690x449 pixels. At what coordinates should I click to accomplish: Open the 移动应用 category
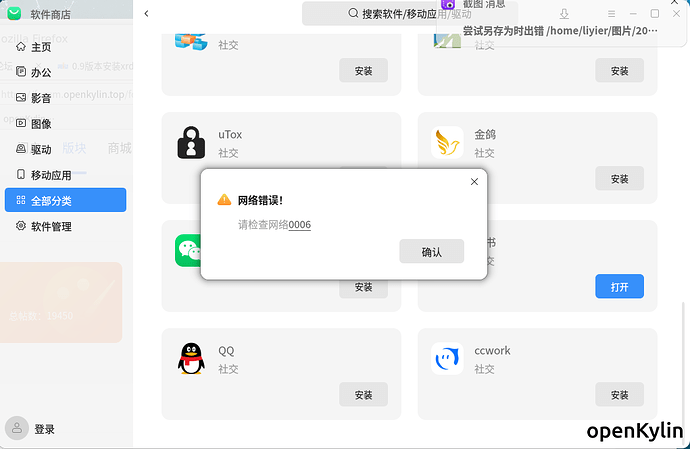(66, 175)
